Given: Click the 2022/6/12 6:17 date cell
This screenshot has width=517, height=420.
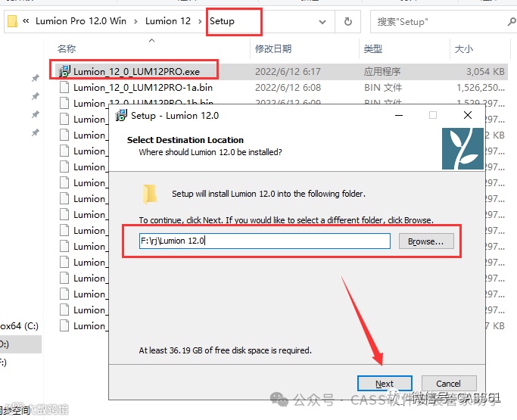Looking at the screenshot, I should tap(288, 72).
